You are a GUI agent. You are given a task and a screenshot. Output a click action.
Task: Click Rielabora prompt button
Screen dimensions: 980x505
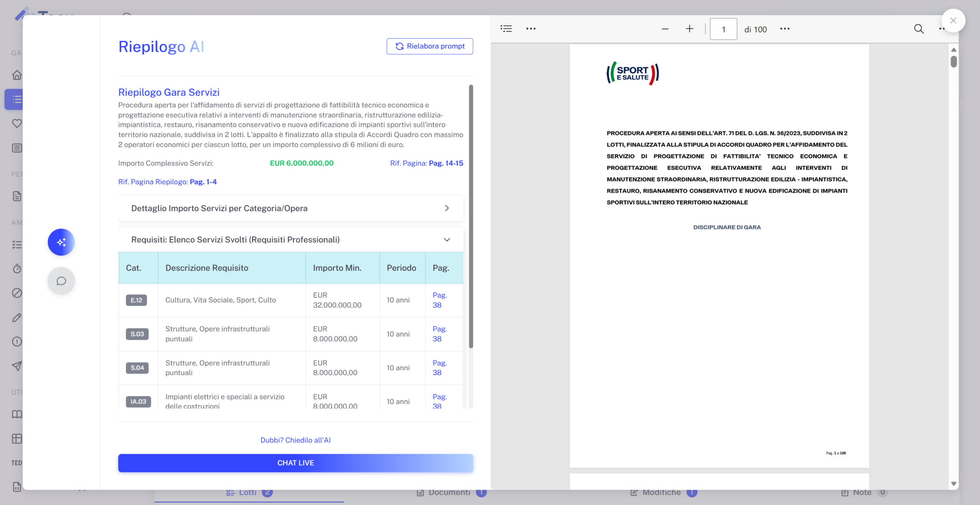click(430, 46)
